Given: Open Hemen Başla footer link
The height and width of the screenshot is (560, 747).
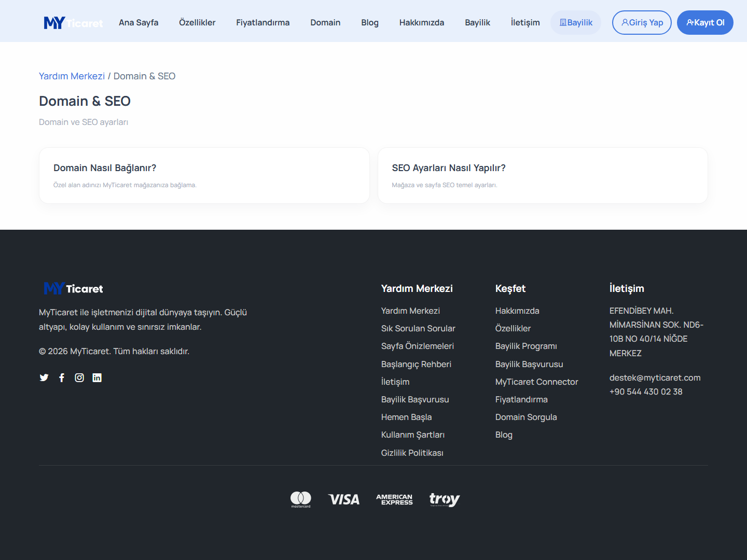Looking at the screenshot, I should point(406,417).
